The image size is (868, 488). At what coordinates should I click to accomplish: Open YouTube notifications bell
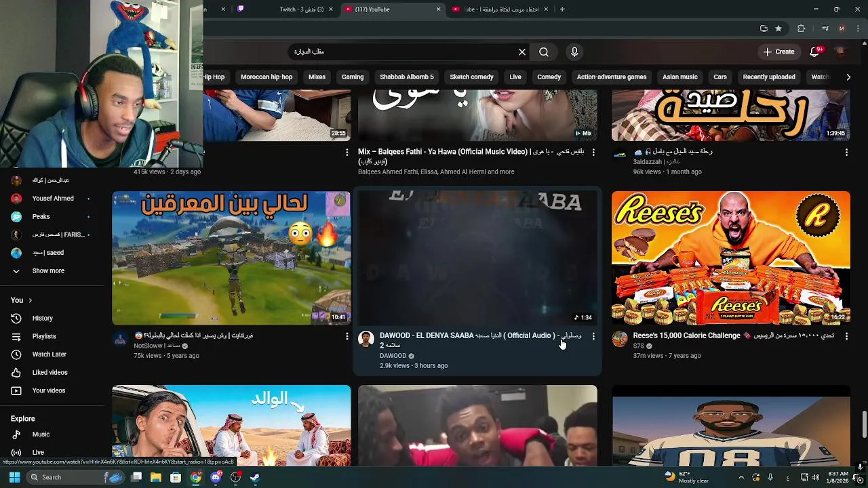(x=816, y=52)
